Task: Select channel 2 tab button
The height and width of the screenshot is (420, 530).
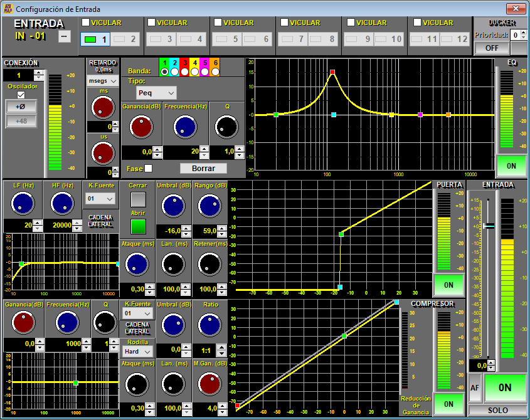Action: (x=126, y=39)
